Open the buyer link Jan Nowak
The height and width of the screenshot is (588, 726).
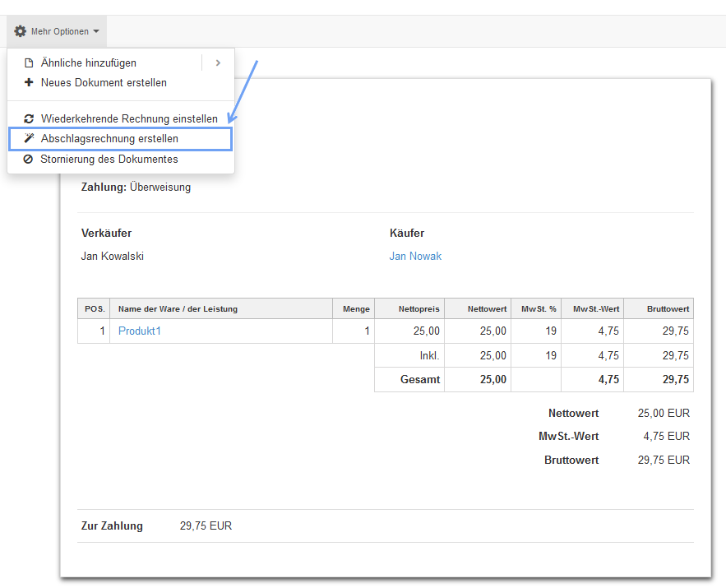[415, 257]
